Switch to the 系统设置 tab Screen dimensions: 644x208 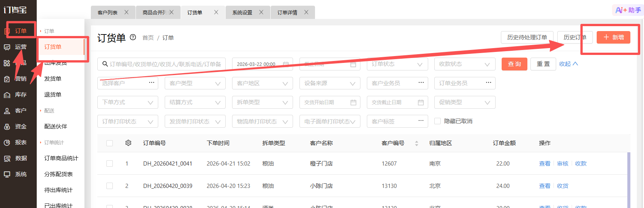click(242, 13)
